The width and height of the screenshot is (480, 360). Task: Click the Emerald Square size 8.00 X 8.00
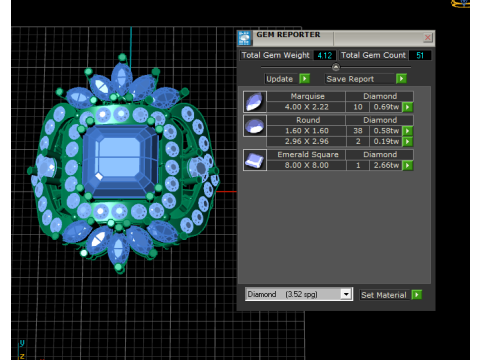tap(306, 165)
